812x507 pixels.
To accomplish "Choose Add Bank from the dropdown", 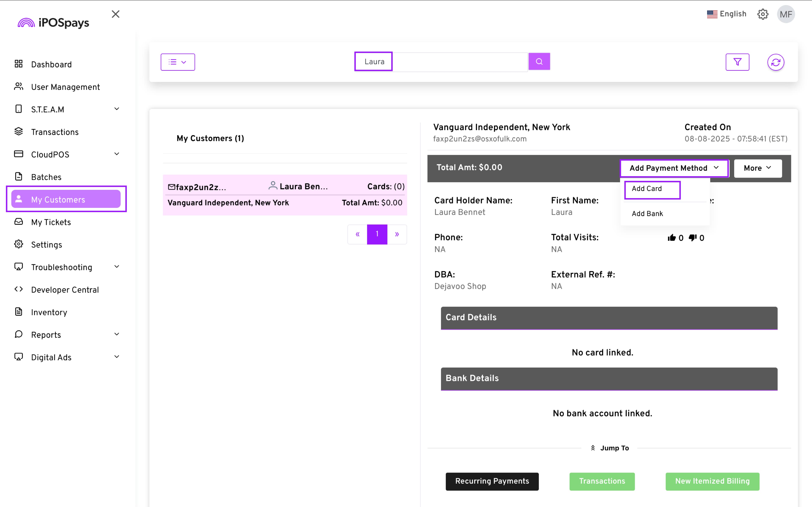I will click(647, 214).
